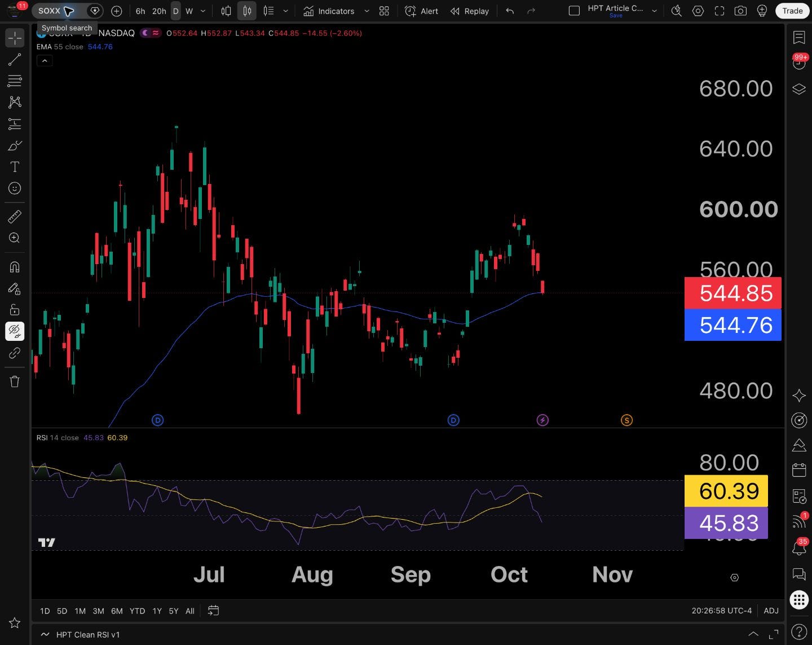
Task: Click the blue EMA price label 544.76
Action: [733, 325]
